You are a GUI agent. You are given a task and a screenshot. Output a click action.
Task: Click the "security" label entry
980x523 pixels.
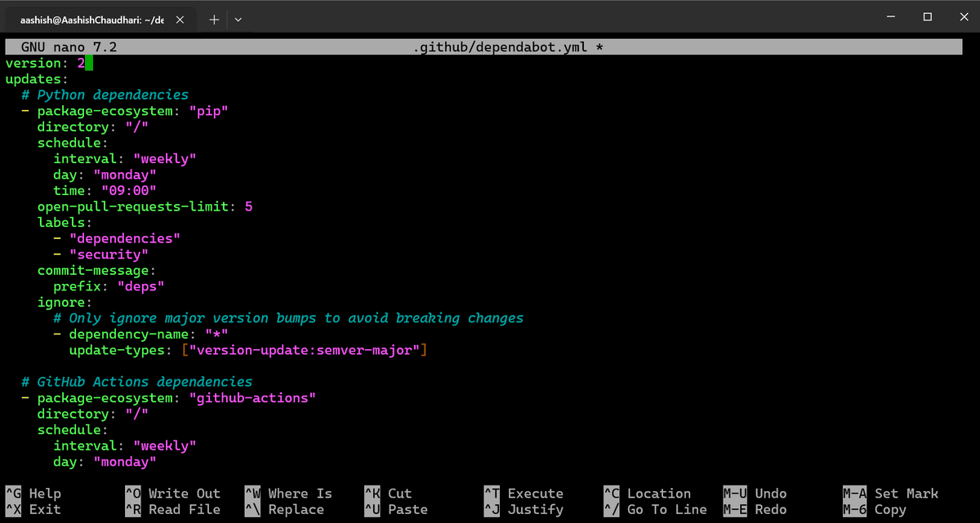coord(109,255)
